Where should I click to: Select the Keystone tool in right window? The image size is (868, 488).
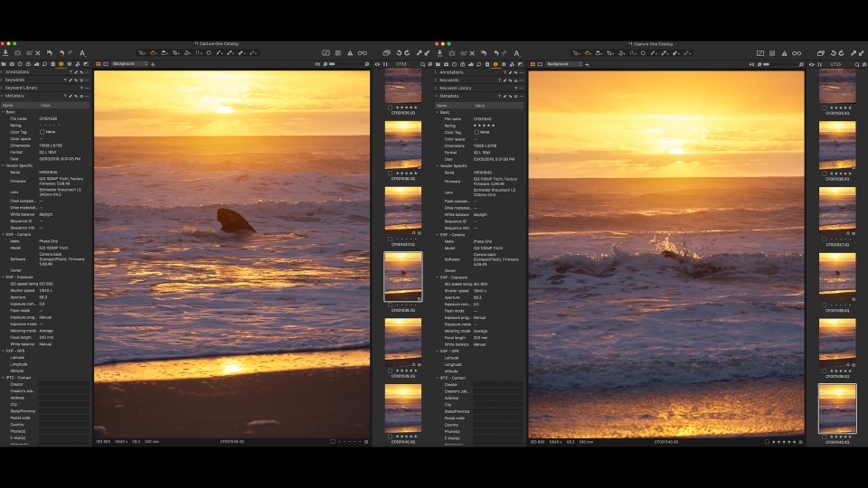[633, 53]
